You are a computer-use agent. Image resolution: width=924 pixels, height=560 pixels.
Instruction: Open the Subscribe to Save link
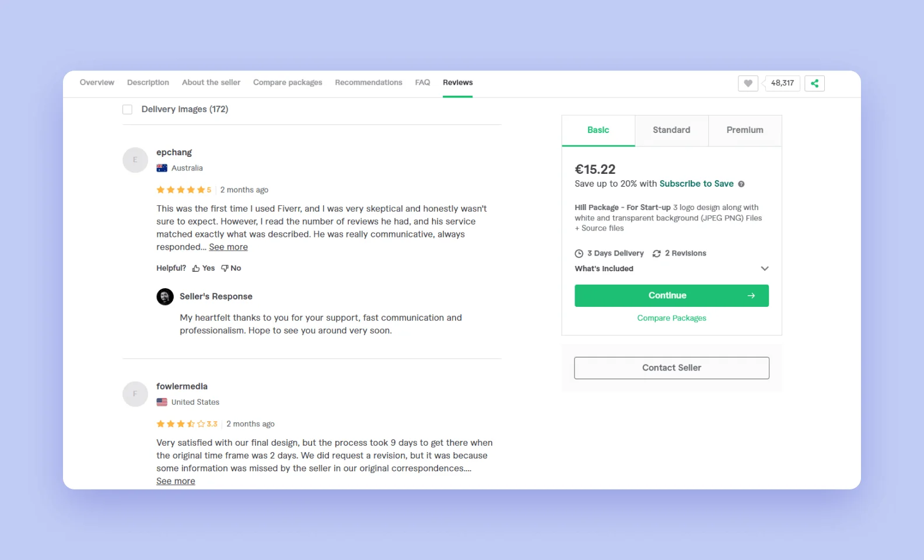point(696,184)
